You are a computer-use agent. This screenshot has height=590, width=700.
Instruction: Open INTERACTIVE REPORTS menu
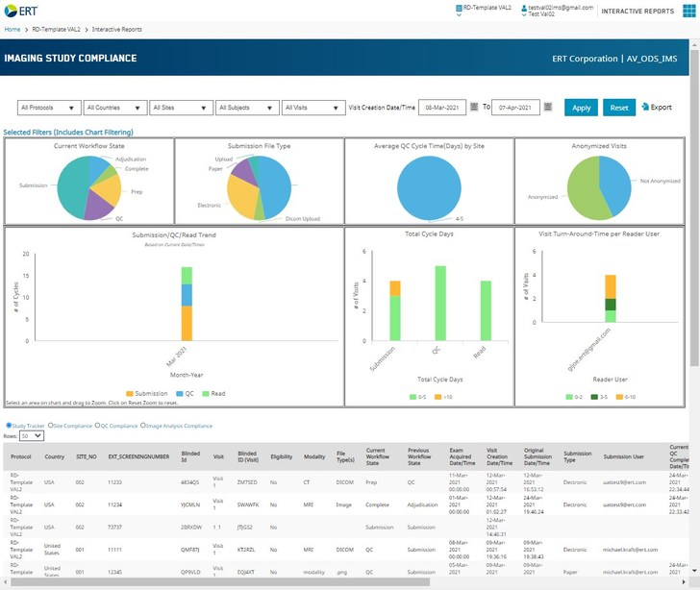[x=637, y=12]
